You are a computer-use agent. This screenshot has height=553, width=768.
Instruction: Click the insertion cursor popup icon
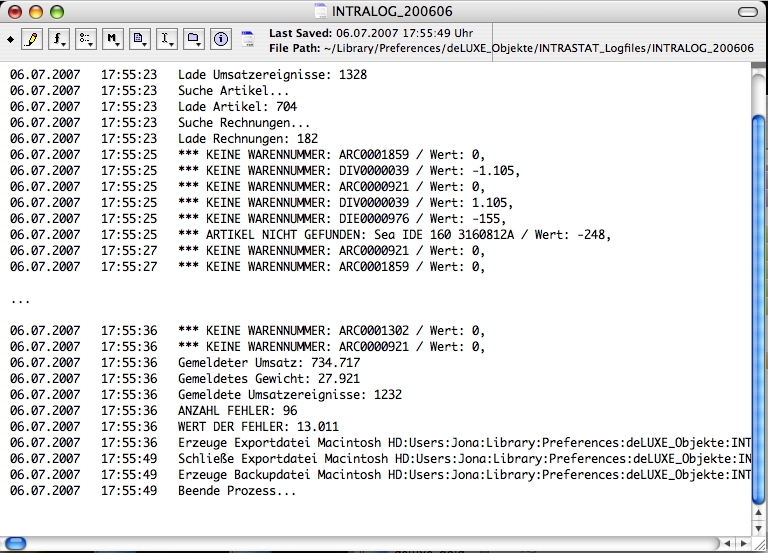pyautogui.click(x=168, y=39)
